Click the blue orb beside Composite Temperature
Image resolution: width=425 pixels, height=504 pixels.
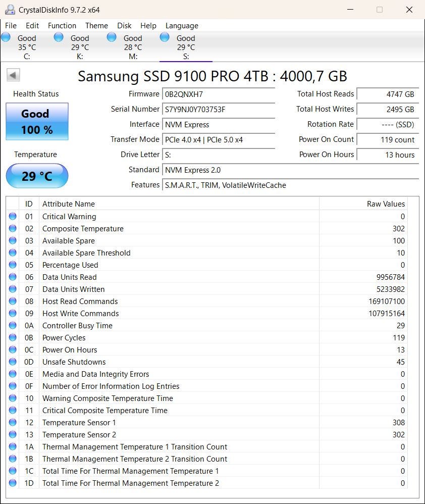13,229
